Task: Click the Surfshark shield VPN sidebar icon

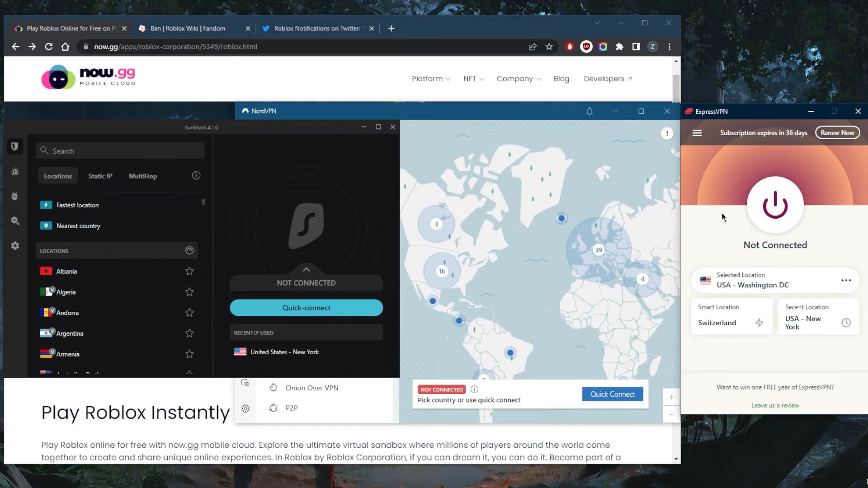Action: point(14,146)
